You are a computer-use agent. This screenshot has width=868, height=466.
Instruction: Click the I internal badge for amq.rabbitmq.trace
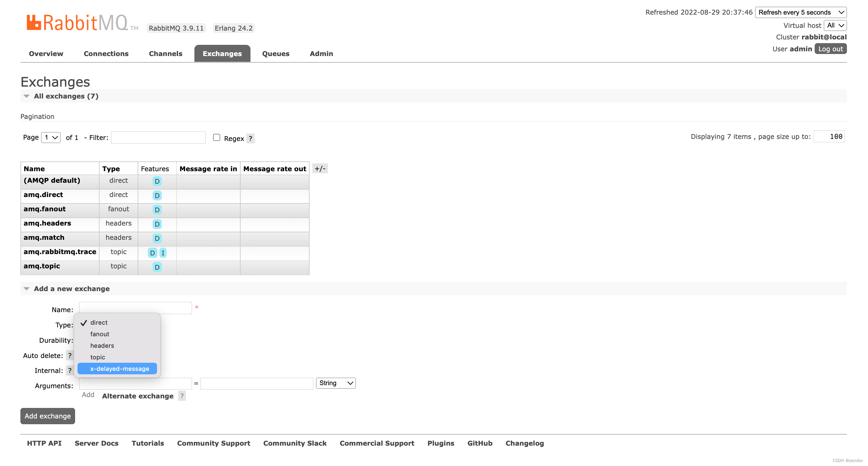163,253
